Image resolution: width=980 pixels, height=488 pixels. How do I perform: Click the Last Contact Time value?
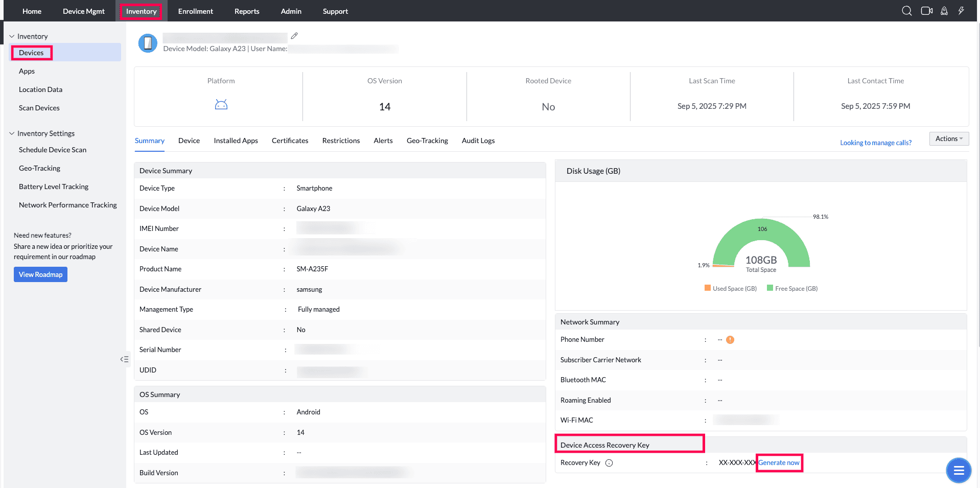tap(876, 106)
